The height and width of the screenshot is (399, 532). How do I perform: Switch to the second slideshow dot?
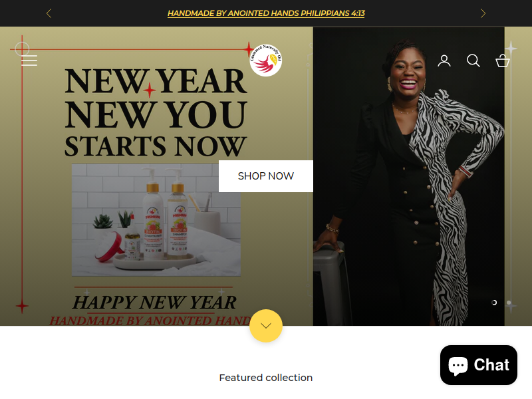(x=509, y=303)
